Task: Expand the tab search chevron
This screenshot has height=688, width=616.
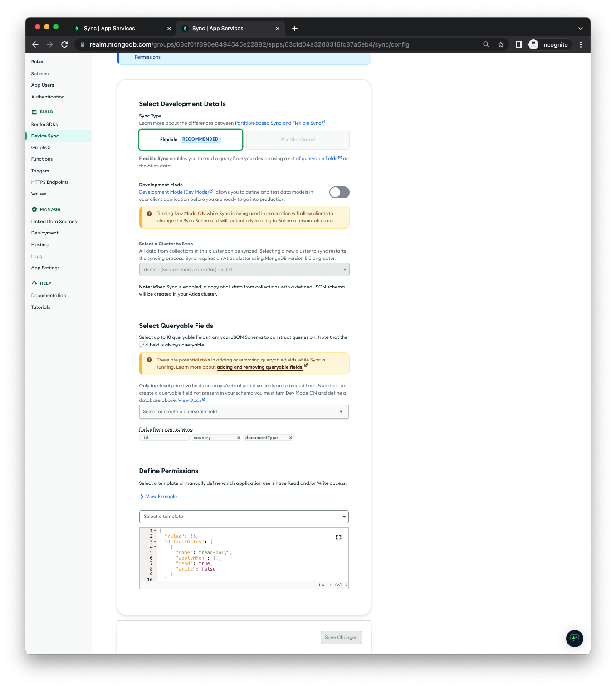Action: click(580, 29)
